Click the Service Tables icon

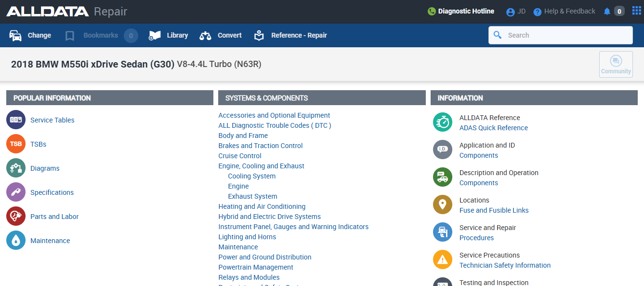pyautogui.click(x=16, y=120)
